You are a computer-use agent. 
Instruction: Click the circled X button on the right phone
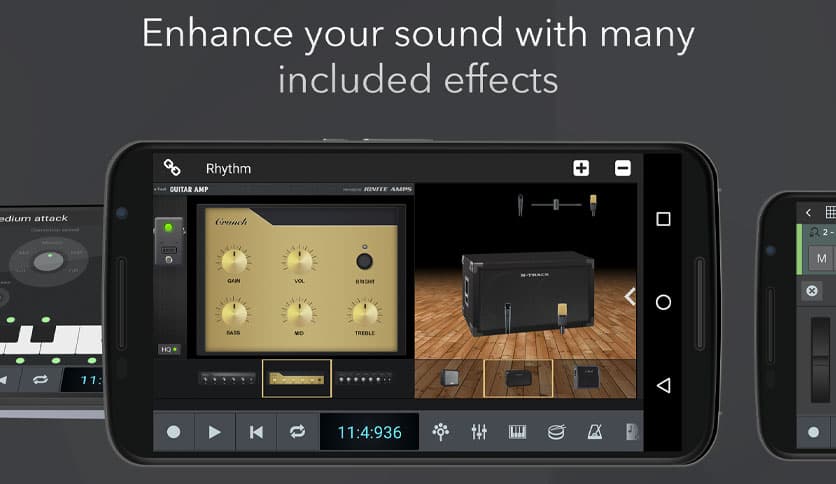coord(811,291)
